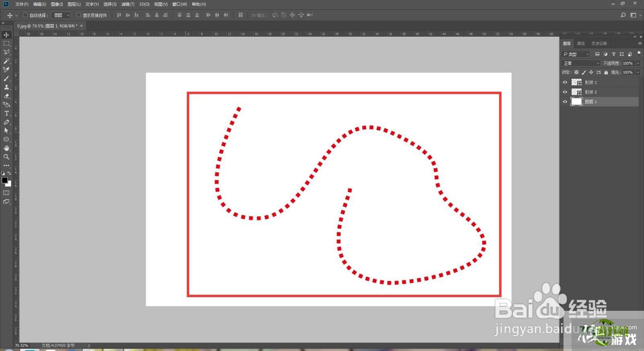Screen dimensions: 644x351
Task: Select the Move tool in toolbox
Action: click(x=6, y=35)
